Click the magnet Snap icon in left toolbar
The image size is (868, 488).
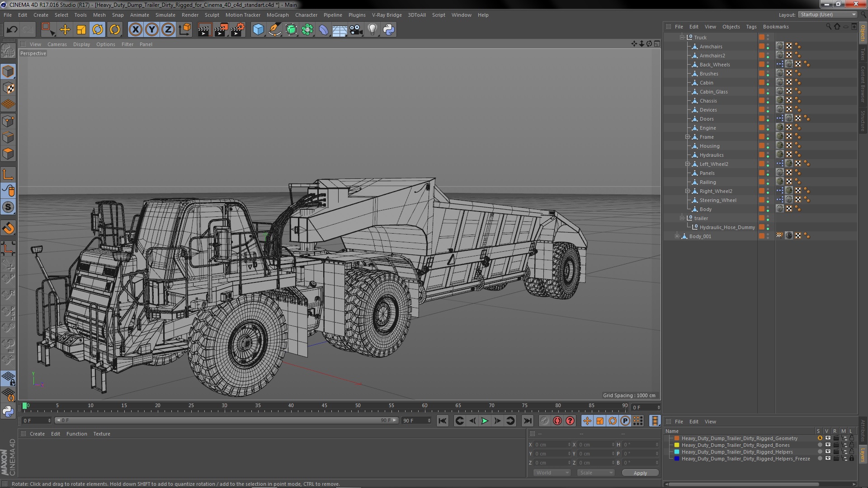[8, 229]
